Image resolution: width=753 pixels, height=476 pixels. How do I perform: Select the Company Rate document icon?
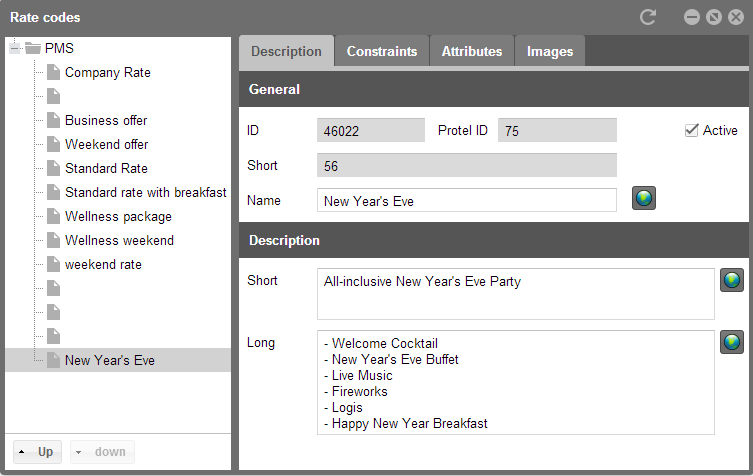(53, 72)
